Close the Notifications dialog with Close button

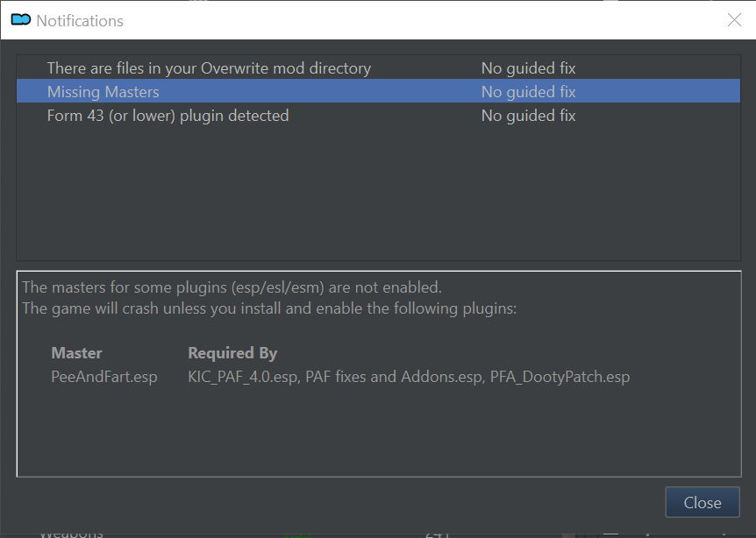(703, 502)
